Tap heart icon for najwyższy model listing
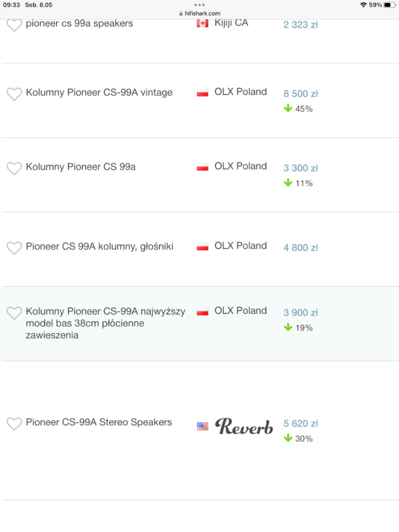The width and height of the screenshot is (399, 532). point(14,313)
